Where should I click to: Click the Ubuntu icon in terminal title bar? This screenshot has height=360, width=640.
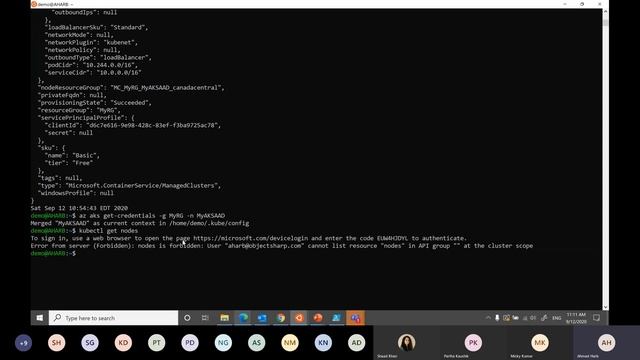(x=34, y=4)
